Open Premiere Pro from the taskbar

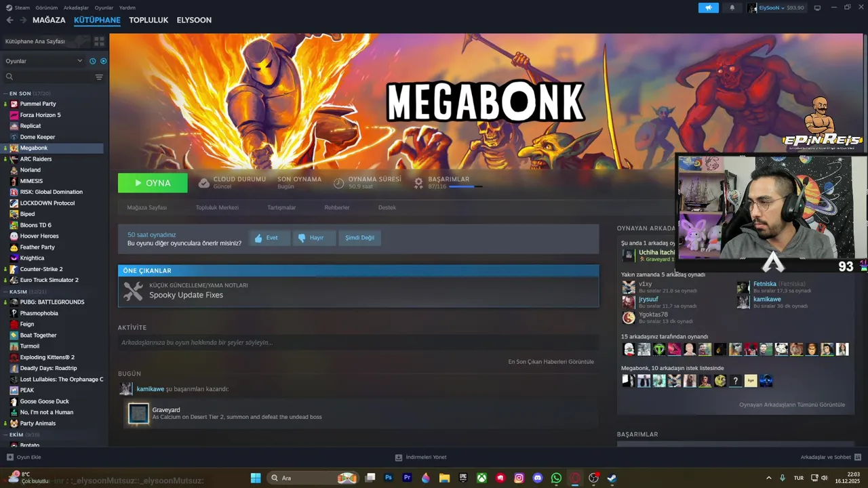click(407, 478)
